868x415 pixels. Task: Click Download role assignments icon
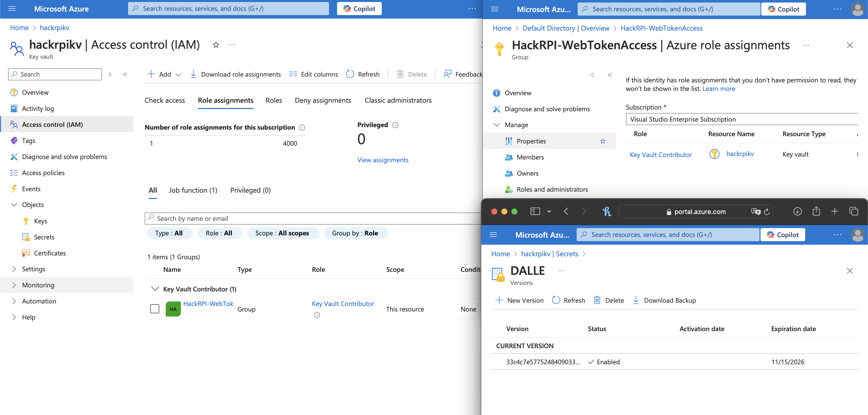click(193, 74)
